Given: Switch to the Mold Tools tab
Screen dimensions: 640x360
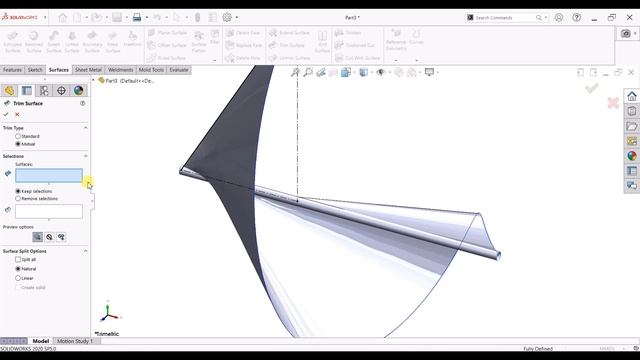Looking at the screenshot, I should (x=151, y=70).
